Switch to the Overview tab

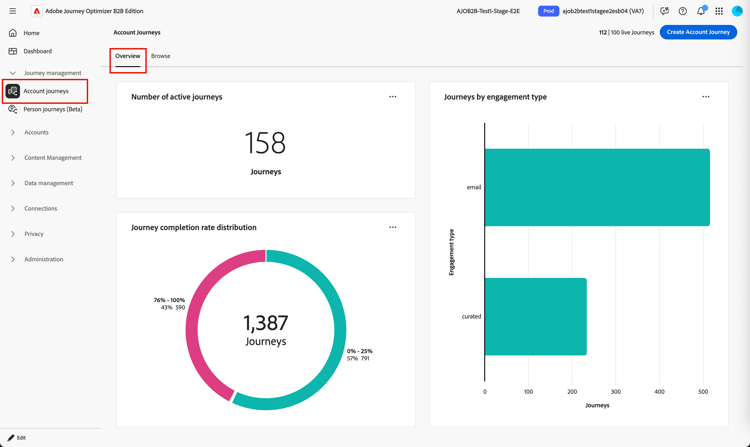[x=128, y=56]
